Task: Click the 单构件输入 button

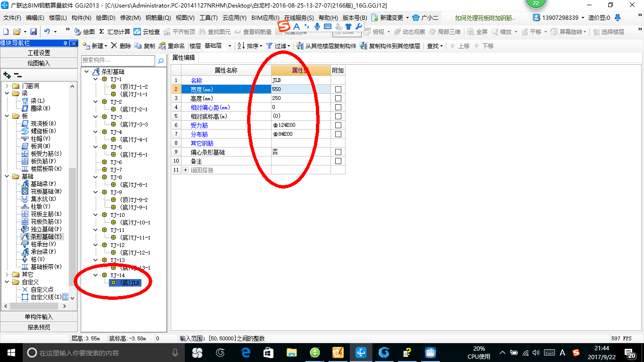Action: coord(39,317)
